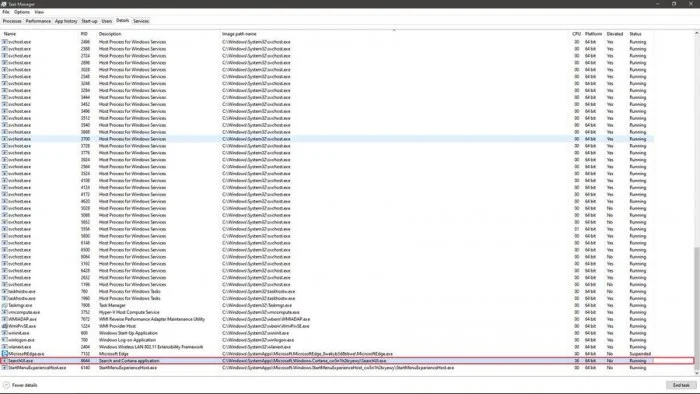Open the File menu
Screen dimensions: 700x394
click(x=6, y=12)
